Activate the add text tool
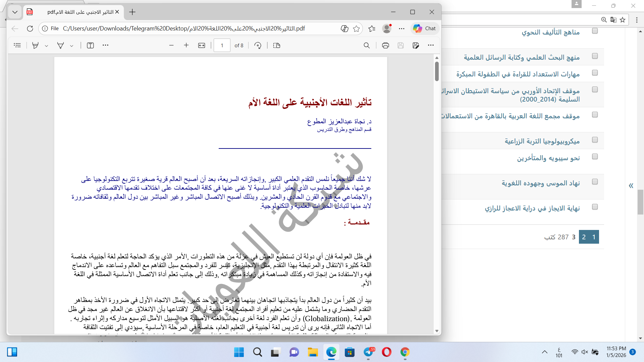This screenshot has height=362, width=644. pos(90,45)
